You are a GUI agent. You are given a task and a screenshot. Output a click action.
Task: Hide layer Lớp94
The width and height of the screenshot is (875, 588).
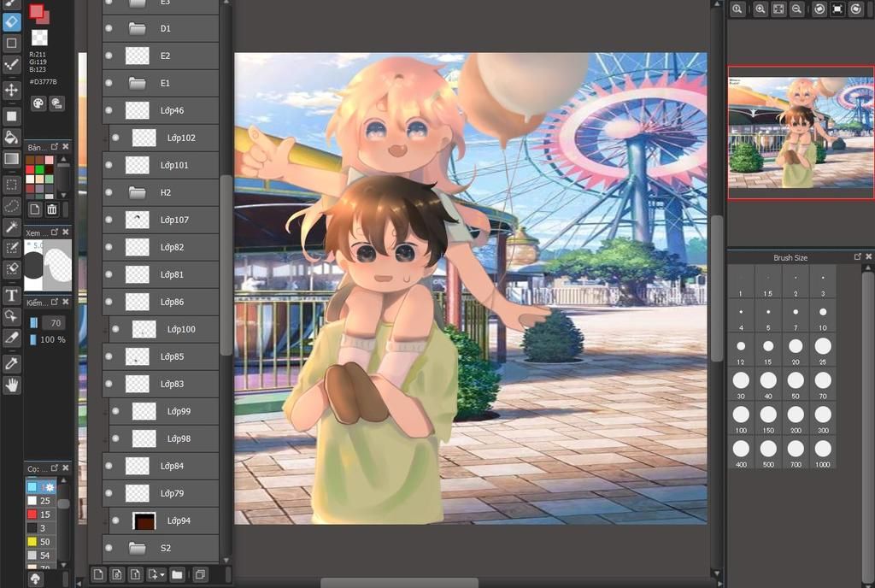pos(115,520)
